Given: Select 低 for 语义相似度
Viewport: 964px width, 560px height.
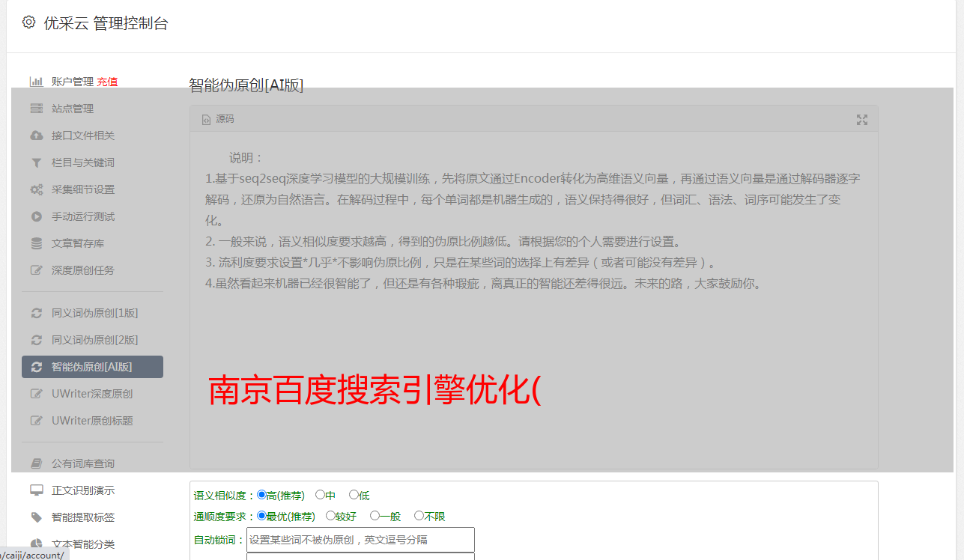Looking at the screenshot, I should pos(354,495).
